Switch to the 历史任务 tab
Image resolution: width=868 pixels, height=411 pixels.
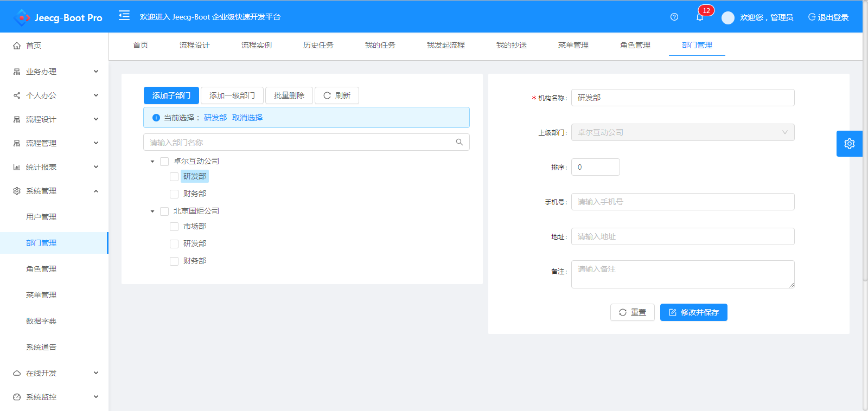click(318, 45)
